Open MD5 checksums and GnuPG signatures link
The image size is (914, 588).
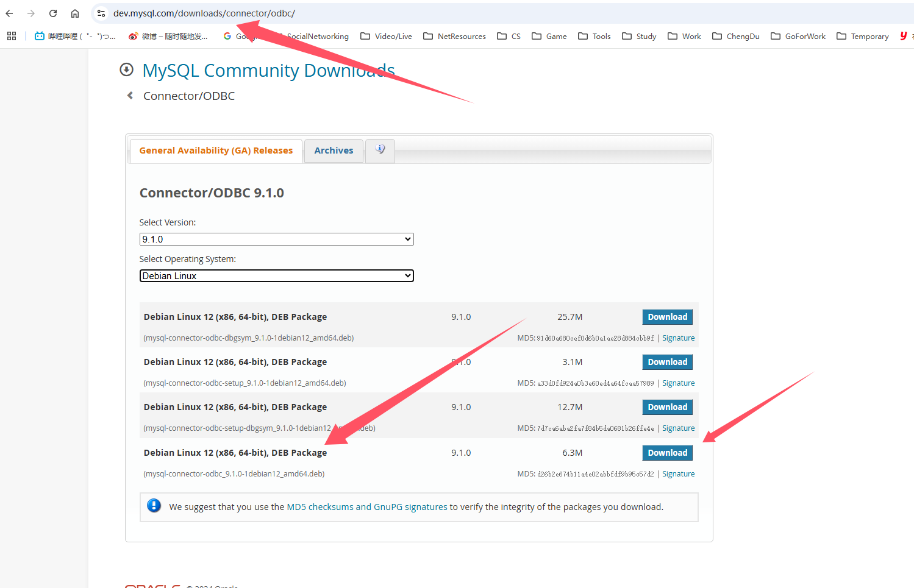pos(367,507)
